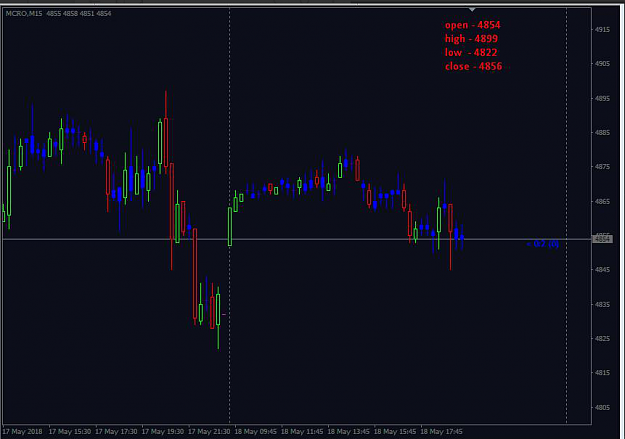Click the 4845 price scale label
625x439 pixels.
(x=602, y=270)
